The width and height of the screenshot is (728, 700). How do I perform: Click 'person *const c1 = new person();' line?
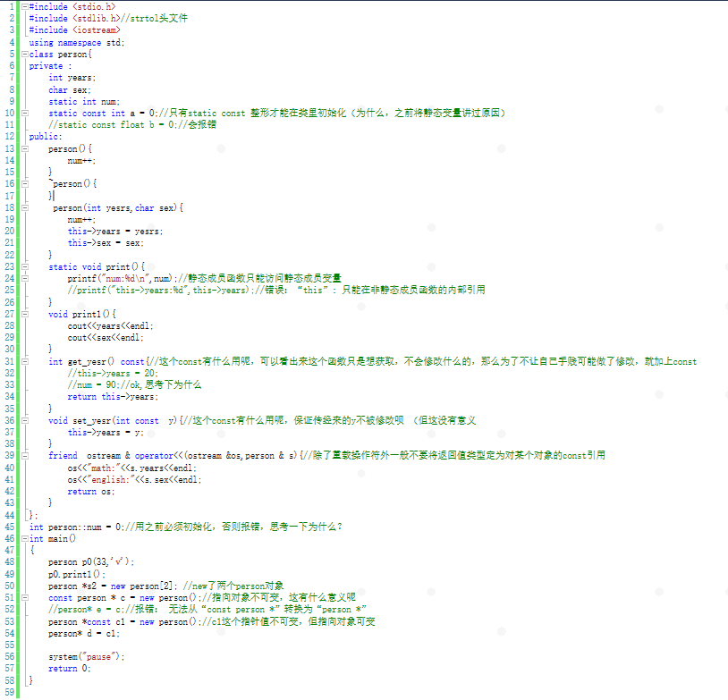212,621
